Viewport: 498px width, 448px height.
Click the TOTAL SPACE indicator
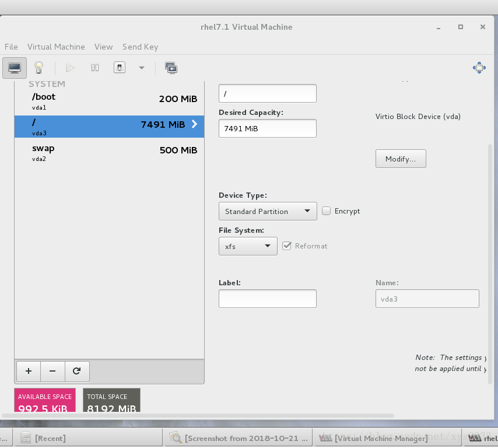click(111, 400)
